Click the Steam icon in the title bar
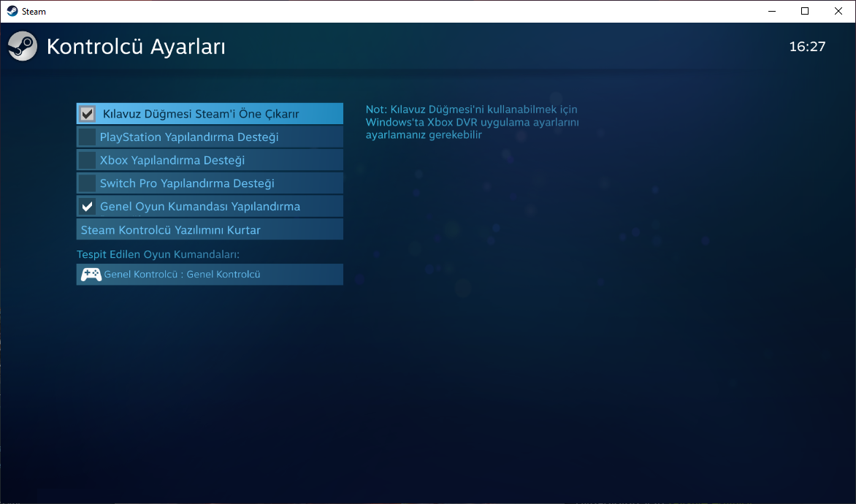Viewport: 856px width, 504px height. click(12, 11)
